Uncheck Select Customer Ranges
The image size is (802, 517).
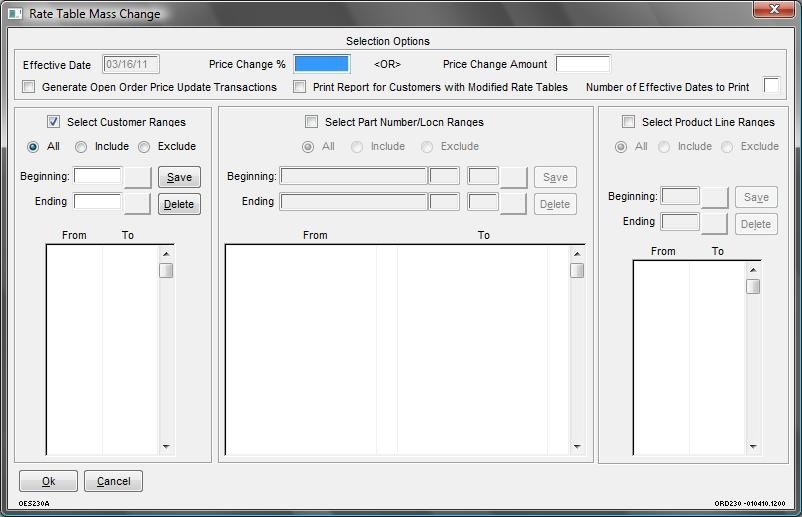[x=53, y=122]
